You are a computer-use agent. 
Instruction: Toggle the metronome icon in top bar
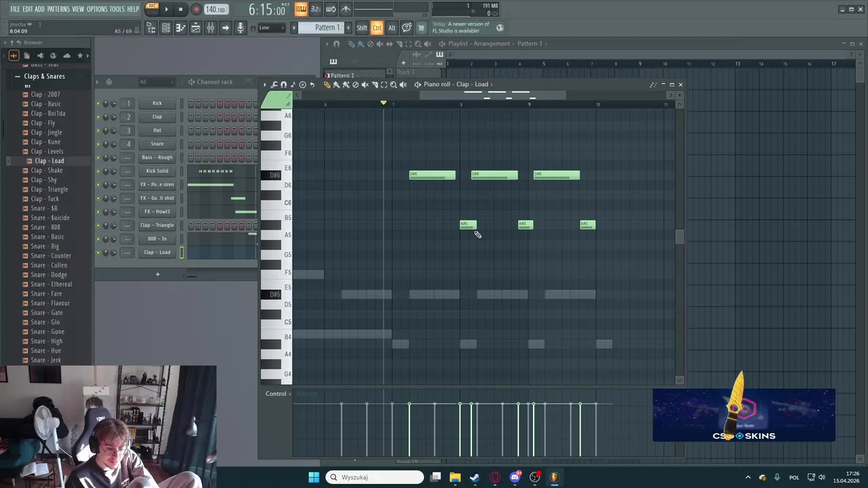pyautogui.click(x=346, y=9)
